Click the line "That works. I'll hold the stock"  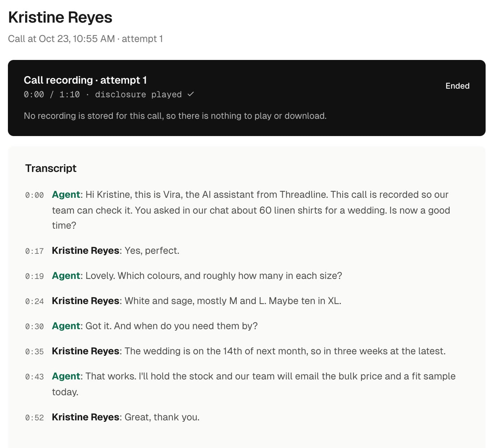click(254, 384)
